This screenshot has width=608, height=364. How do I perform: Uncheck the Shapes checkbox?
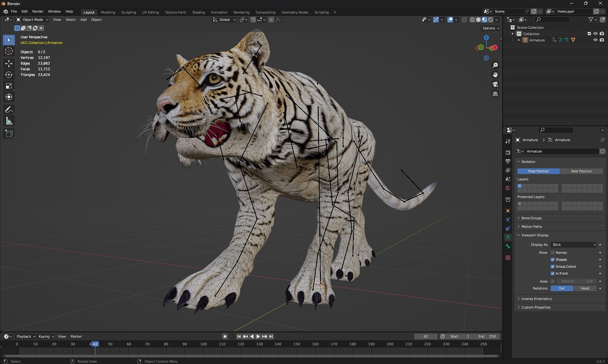point(552,260)
